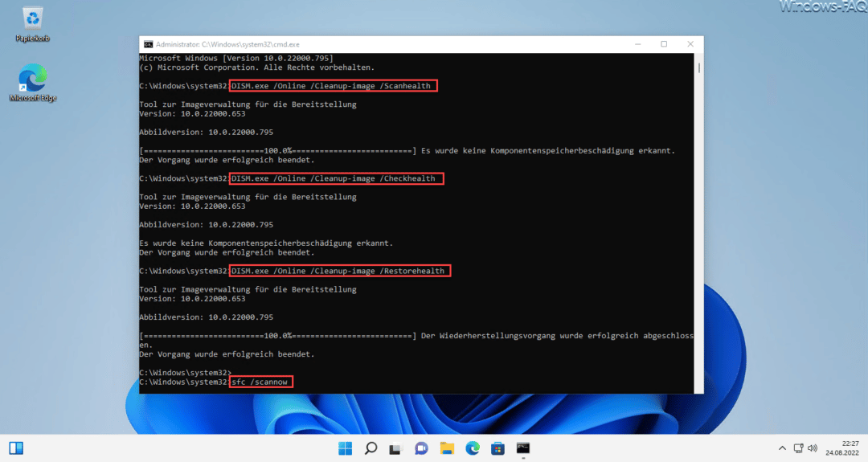Open the Papierkorb recycle bin desktop icon
This screenshot has width=868, height=462.
[33, 24]
